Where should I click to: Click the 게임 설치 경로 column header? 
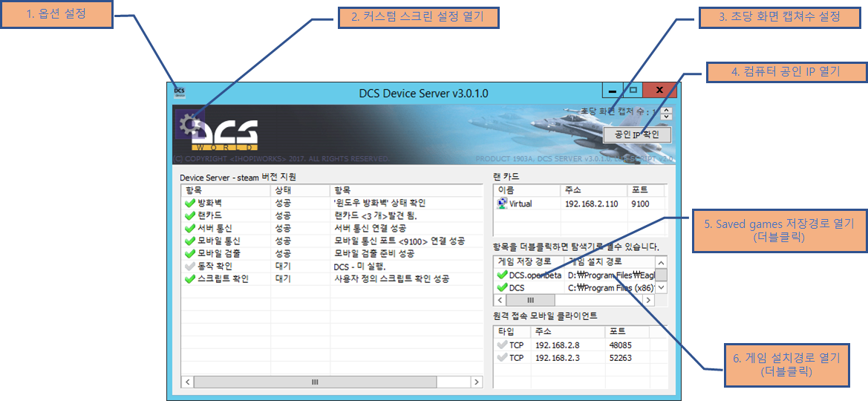(x=609, y=261)
